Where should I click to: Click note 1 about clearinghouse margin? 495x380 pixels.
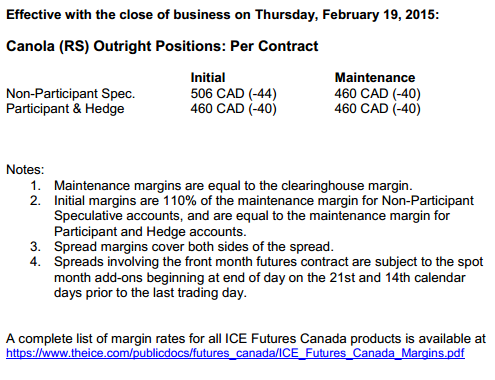click(233, 186)
